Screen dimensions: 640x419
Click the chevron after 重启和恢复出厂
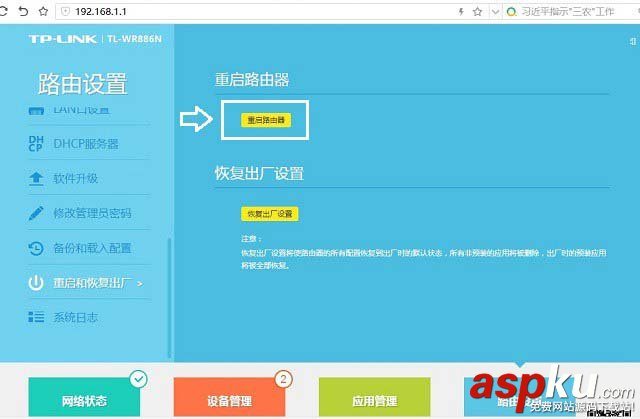pos(140,284)
